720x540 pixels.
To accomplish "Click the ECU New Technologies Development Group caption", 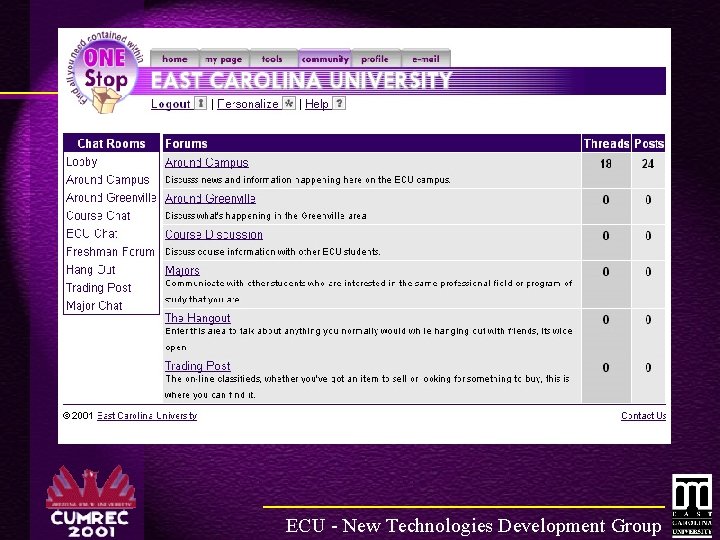I will pos(473,526).
